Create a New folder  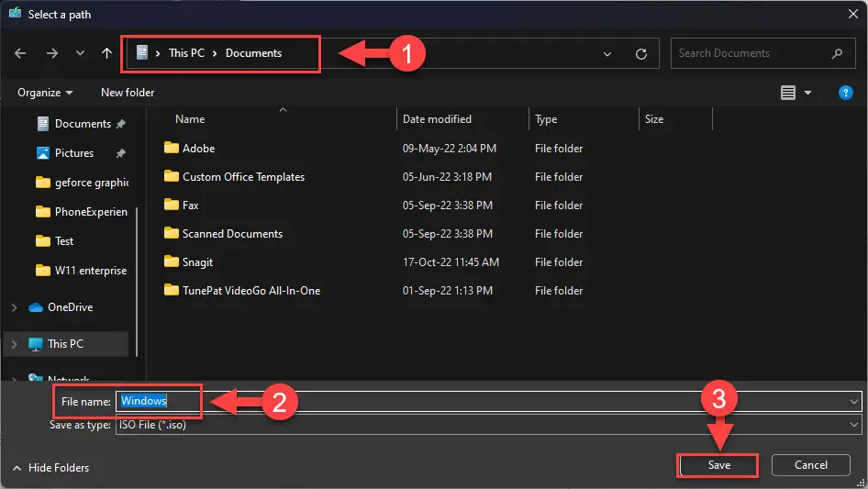[128, 93]
